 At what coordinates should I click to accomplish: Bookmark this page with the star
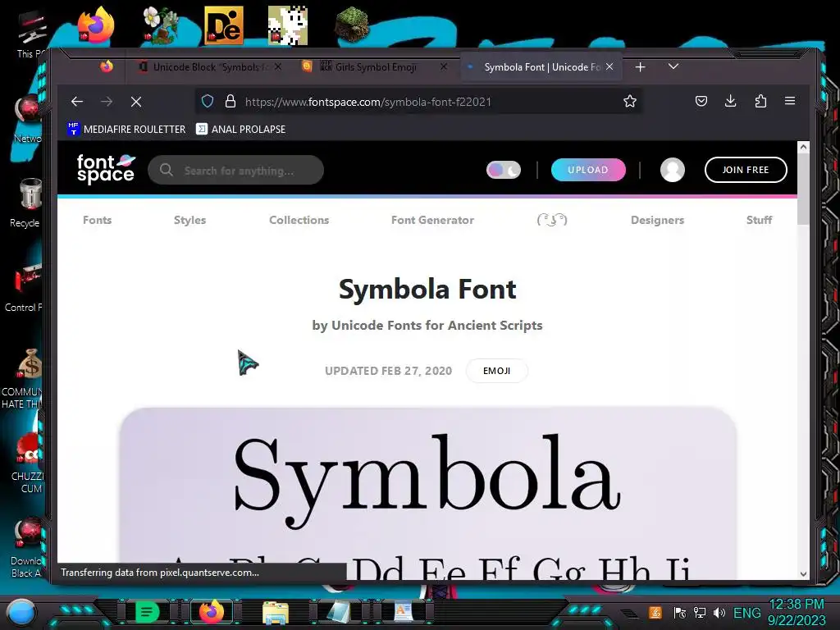(629, 101)
